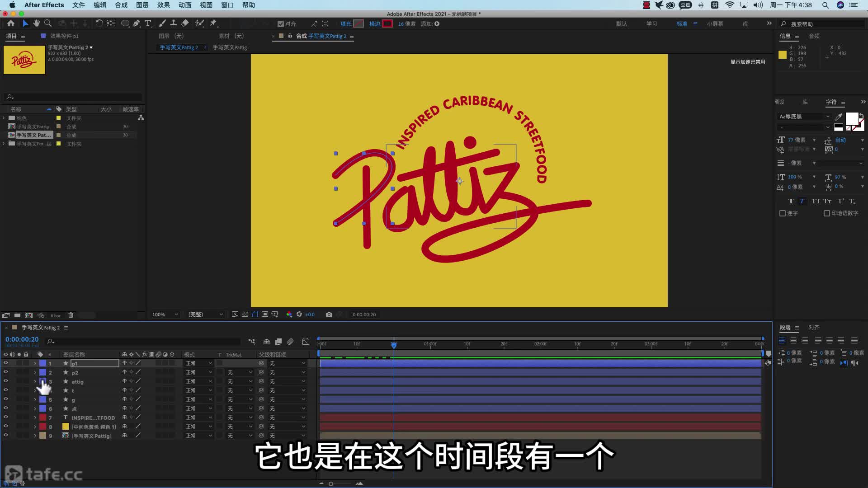
Task: Select the Zoom tool in toolbar
Action: 47,23
